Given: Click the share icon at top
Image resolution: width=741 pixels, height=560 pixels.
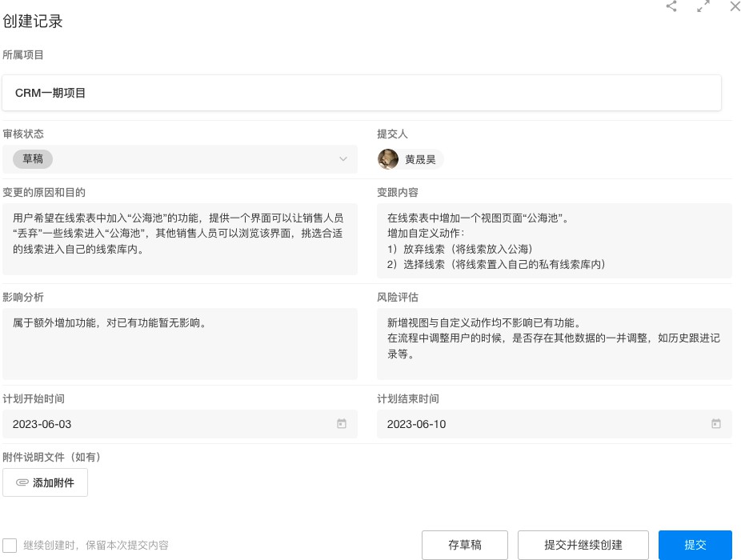Looking at the screenshot, I should [x=671, y=6].
